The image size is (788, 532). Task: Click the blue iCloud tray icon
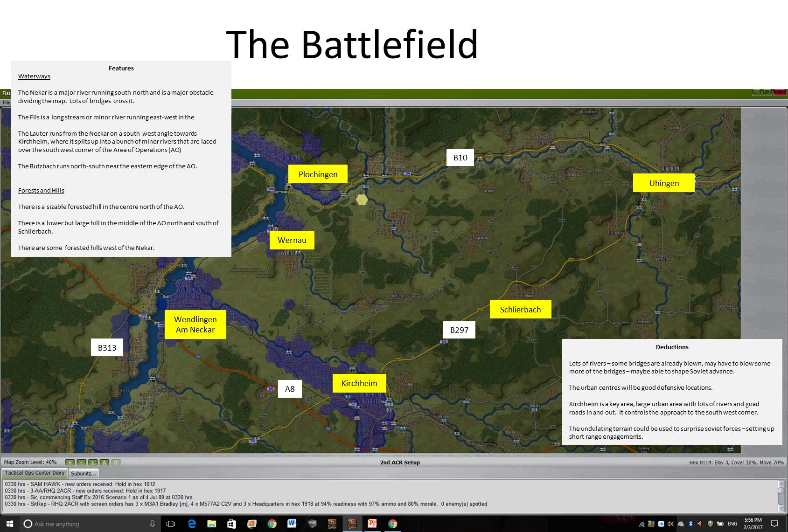(x=661, y=524)
